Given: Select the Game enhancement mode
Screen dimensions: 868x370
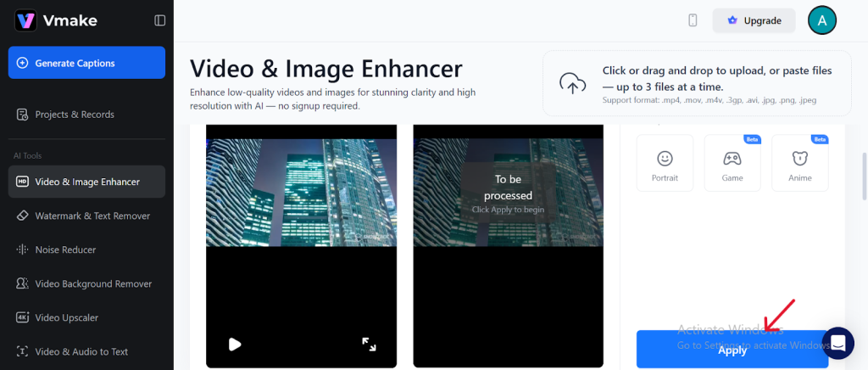Looking at the screenshot, I should (x=732, y=163).
